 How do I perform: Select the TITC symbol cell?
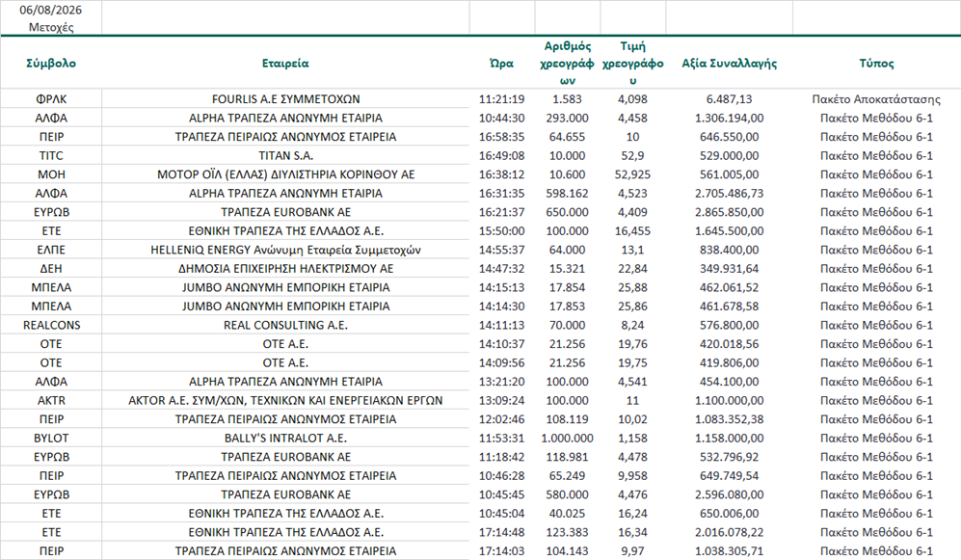(x=51, y=155)
